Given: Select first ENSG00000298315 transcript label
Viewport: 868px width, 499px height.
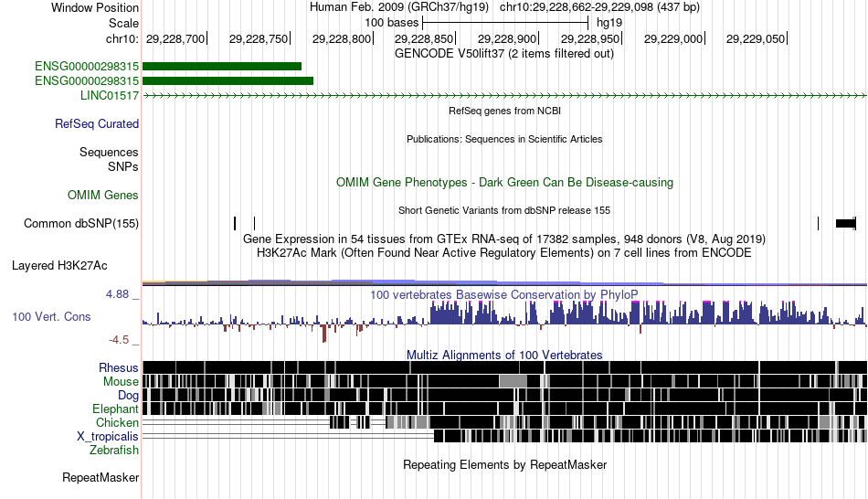Looking at the screenshot, I should coord(87,67).
